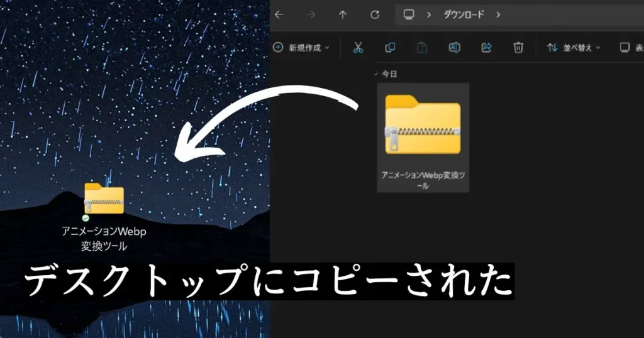Screen dimensions: 644x338
Task: Go back in File Explorer
Action: tap(279, 15)
